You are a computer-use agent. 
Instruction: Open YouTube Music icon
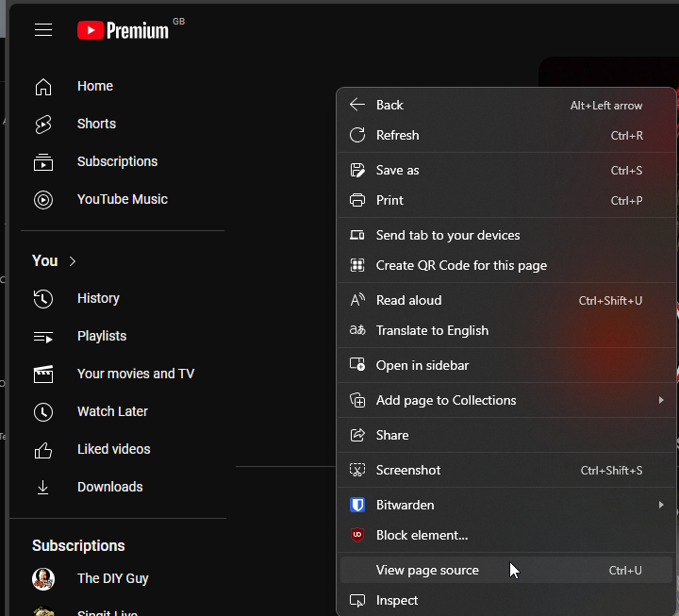[x=43, y=199]
